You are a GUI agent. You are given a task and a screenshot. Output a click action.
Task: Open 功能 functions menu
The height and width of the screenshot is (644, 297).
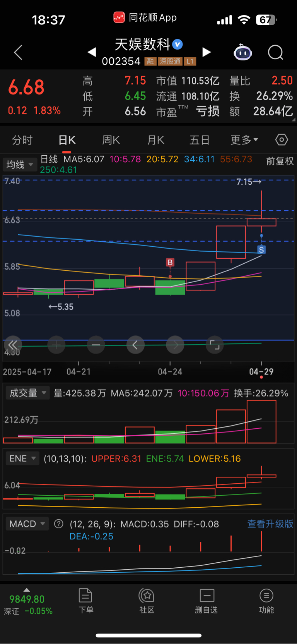tap(266, 601)
